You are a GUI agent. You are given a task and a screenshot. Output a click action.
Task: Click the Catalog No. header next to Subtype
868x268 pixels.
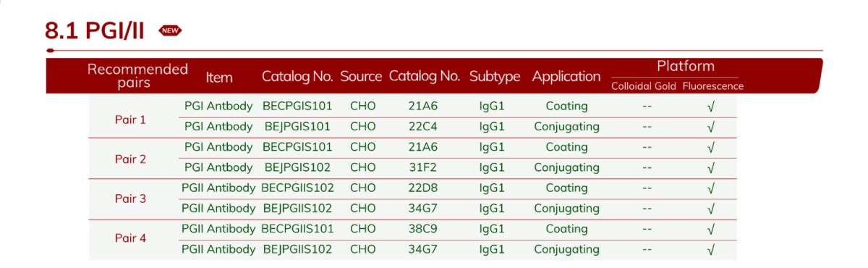pyautogui.click(x=425, y=76)
